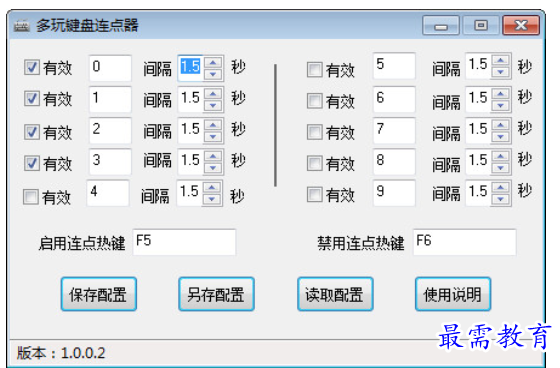The height and width of the screenshot is (368, 560).
Task: Click the keyboard app icon in title bar
Action: (x=21, y=26)
